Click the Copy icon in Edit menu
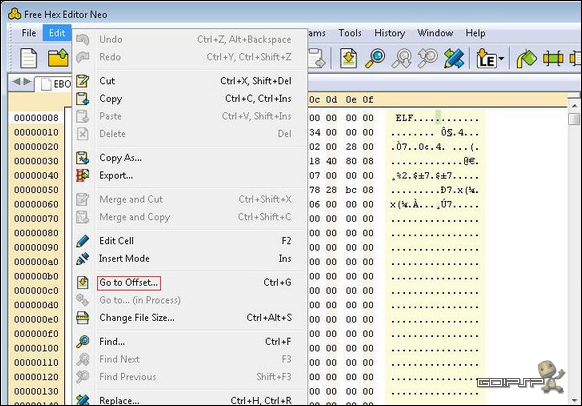582x406 pixels. point(82,99)
